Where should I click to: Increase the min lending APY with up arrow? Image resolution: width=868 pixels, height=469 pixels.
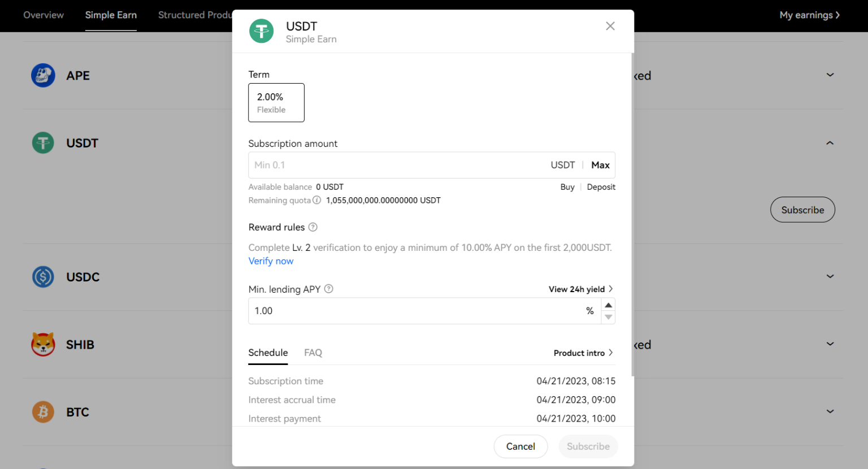608,305
